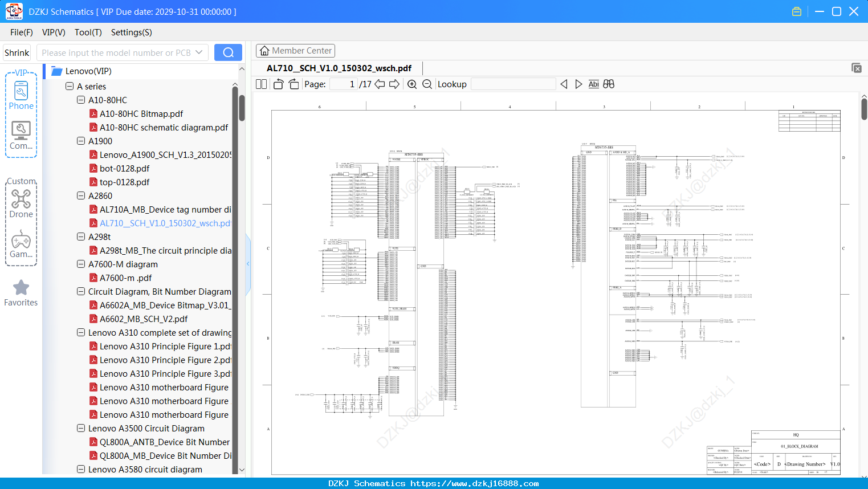Open Lenovo_A1900_SCH_V1.3 file
The height and width of the screenshot is (489, 868).
(x=165, y=154)
